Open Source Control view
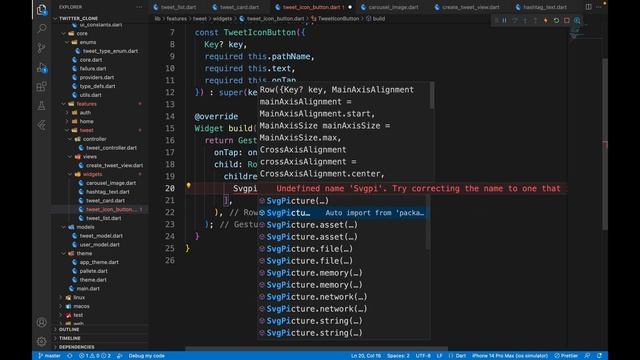Screen dimensions: 640x360 point(42,48)
